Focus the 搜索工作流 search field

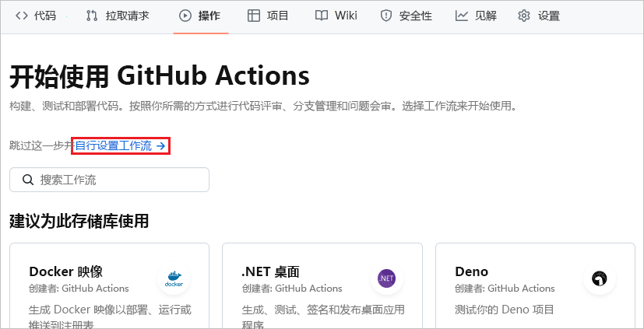coord(109,180)
